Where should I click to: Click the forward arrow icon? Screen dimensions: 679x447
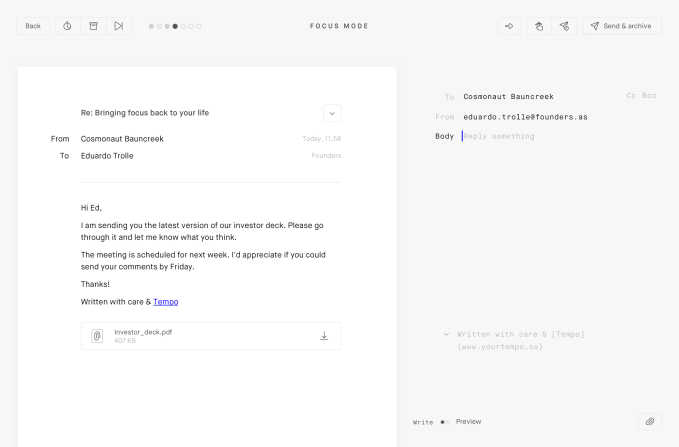point(509,25)
